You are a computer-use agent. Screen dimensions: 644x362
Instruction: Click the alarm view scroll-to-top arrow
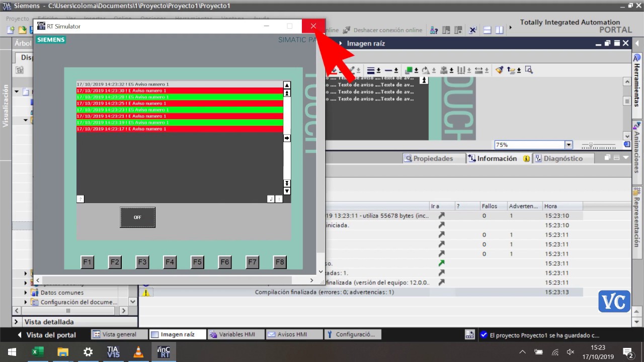point(287,85)
